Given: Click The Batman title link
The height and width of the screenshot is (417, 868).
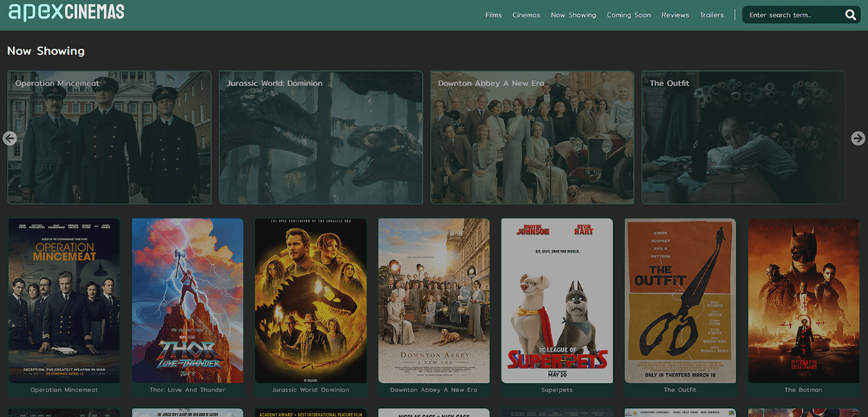Looking at the screenshot, I should coord(803,390).
